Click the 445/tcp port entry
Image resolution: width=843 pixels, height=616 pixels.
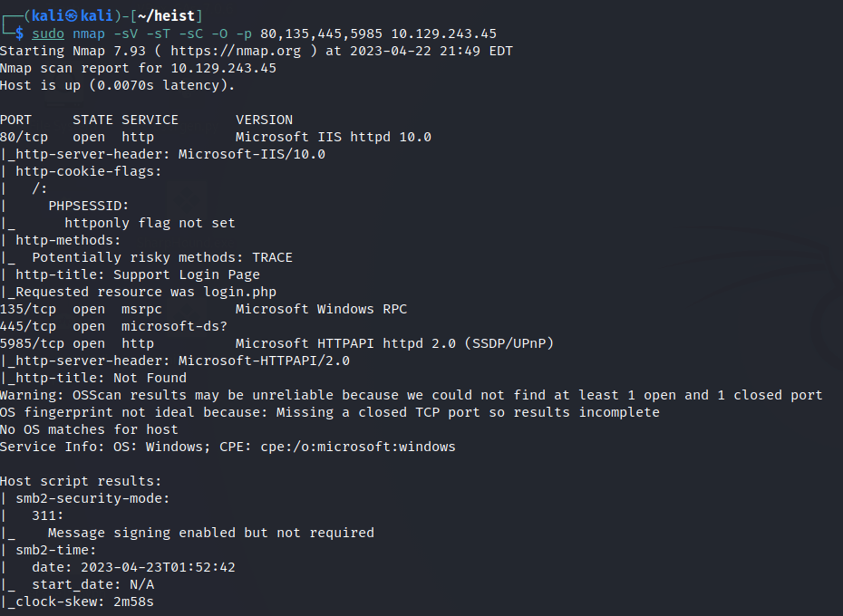click(27, 326)
